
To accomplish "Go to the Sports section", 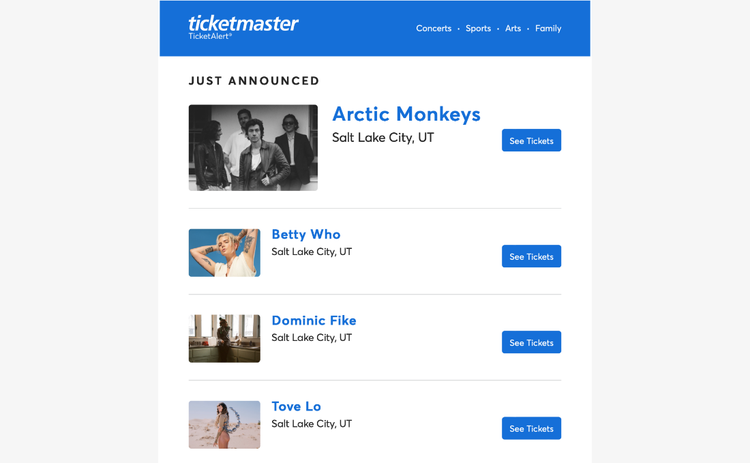I will coord(478,29).
